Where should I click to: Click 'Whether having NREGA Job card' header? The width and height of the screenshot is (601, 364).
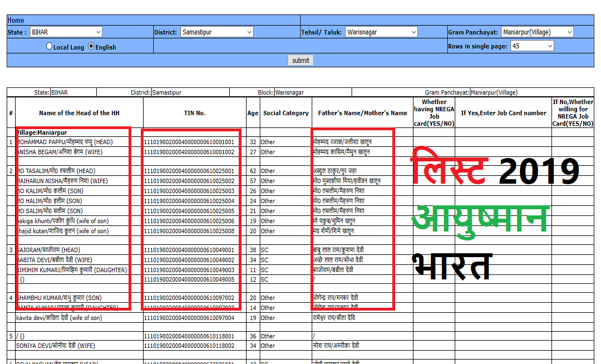pos(434,112)
